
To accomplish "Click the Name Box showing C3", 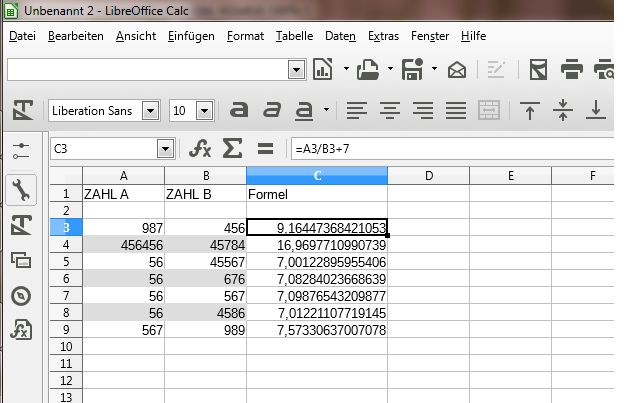I will pyautogui.click(x=104, y=148).
